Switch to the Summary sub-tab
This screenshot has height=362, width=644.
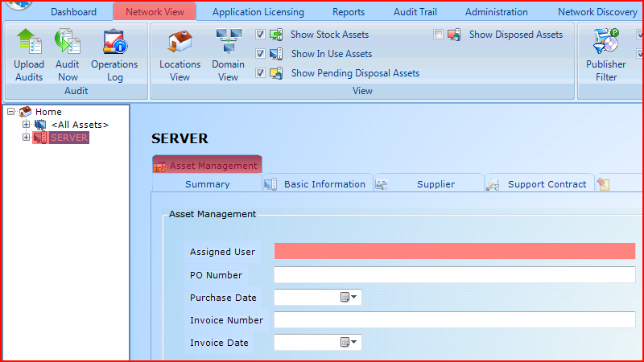click(207, 184)
